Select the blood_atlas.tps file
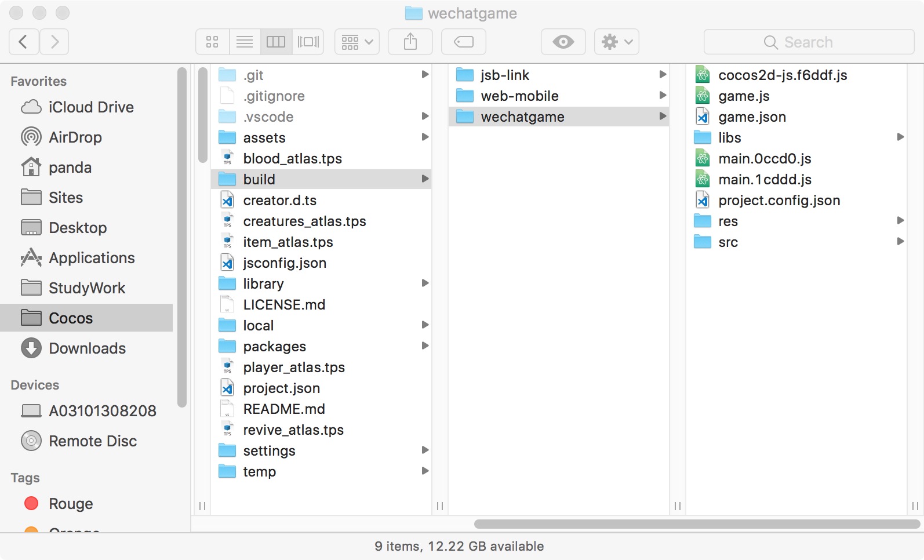Screen dimensions: 924x560 (321, 158)
